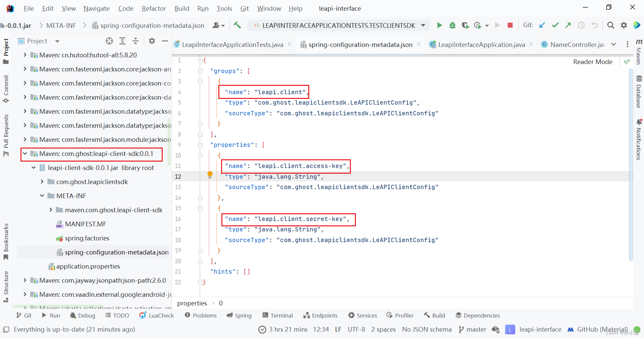Open META-INF from the breadcrumb
This screenshot has height=338, width=644.
click(x=61, y=25)
